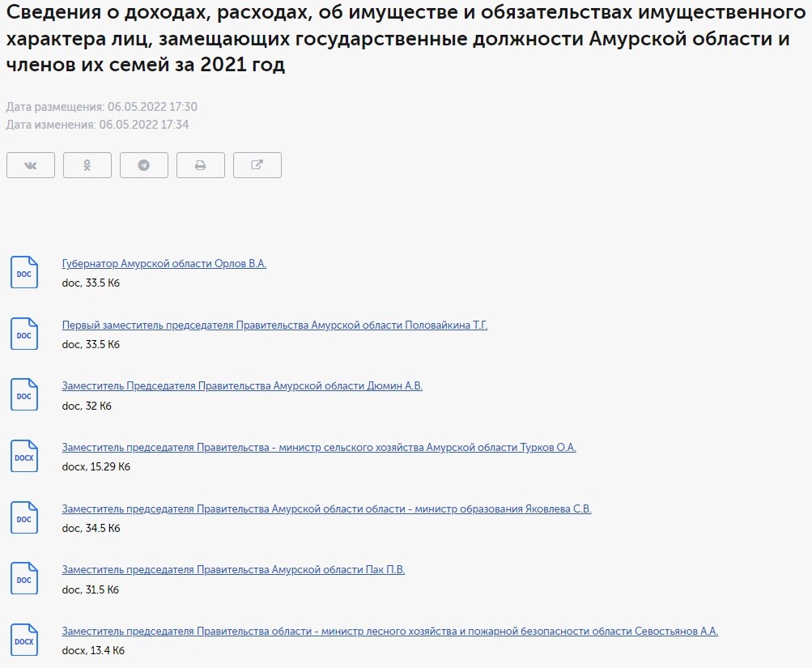Click DOC file icon for Половайкина Т.Г.
This screenshot has height=668, width=812.
click(x=24, y=334)
